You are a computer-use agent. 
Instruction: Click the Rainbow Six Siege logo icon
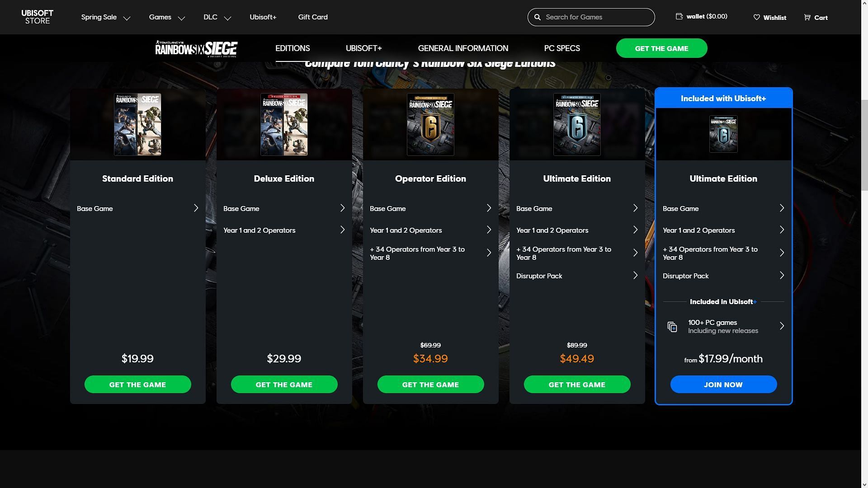pyautogui.click(x=197, y=48)
